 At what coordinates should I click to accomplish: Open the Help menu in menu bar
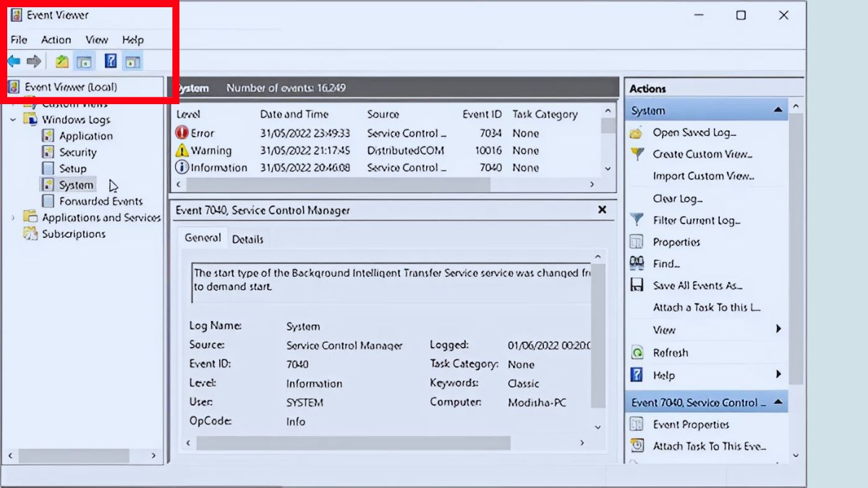tap(133, 40)
